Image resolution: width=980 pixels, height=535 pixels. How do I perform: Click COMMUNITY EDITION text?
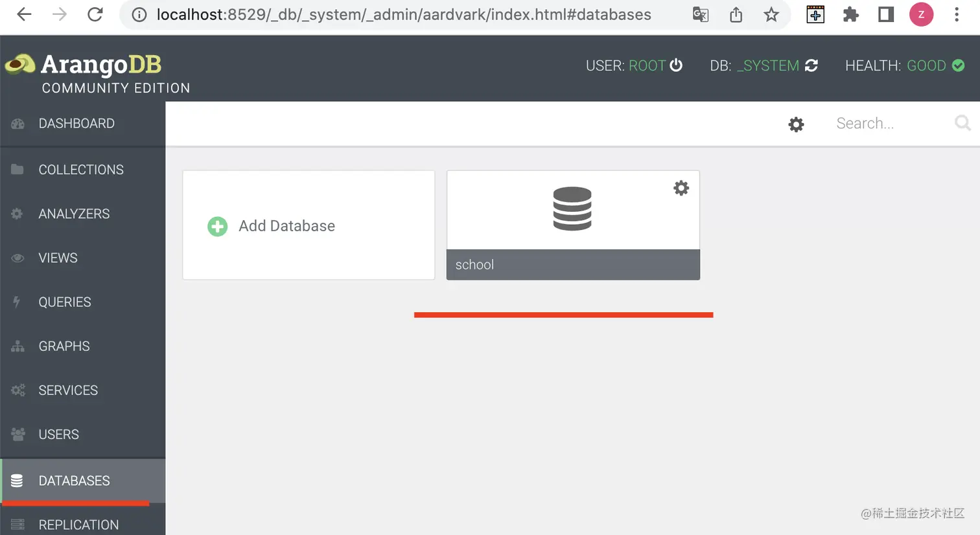116,88
